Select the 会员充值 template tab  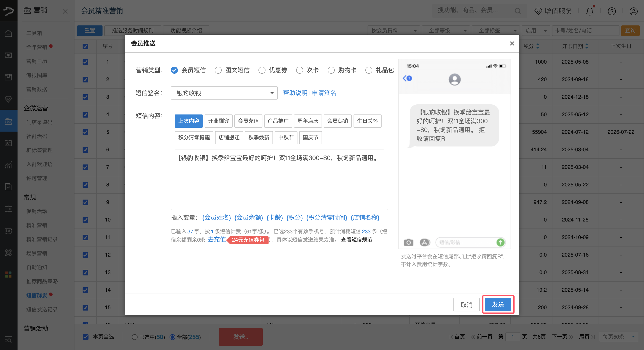tap(248, 121)
